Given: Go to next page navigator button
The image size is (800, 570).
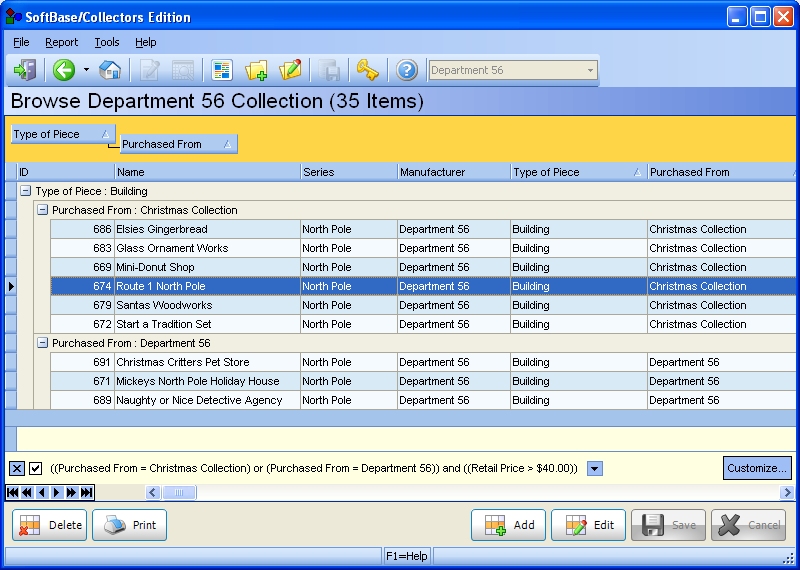Looking at the screenshot, I should [x=71, y=492].
